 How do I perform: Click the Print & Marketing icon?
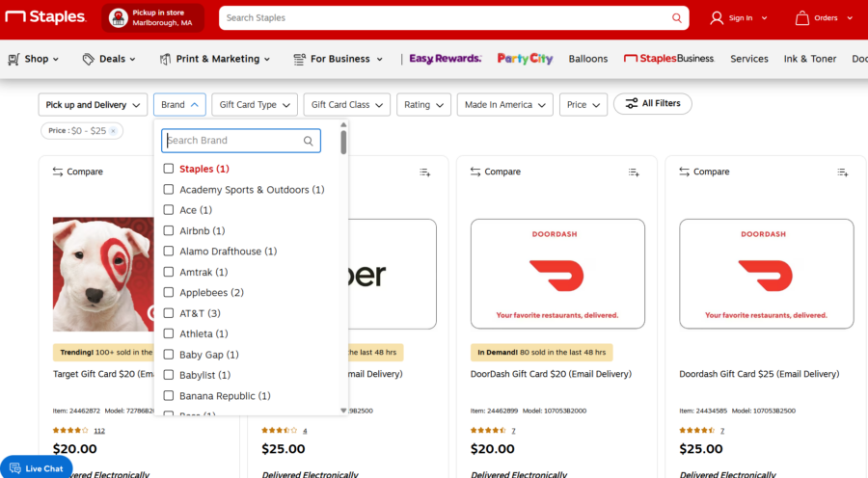click(x=165, y=59)
